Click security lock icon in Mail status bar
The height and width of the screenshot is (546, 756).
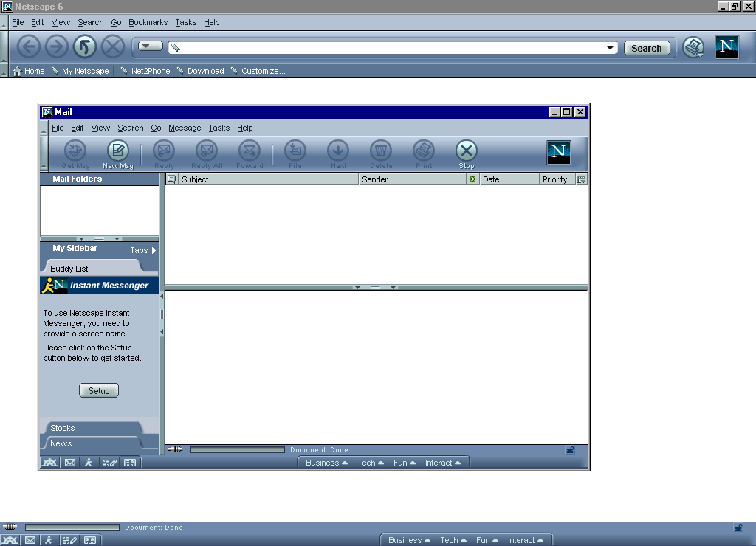click(570, 450)
